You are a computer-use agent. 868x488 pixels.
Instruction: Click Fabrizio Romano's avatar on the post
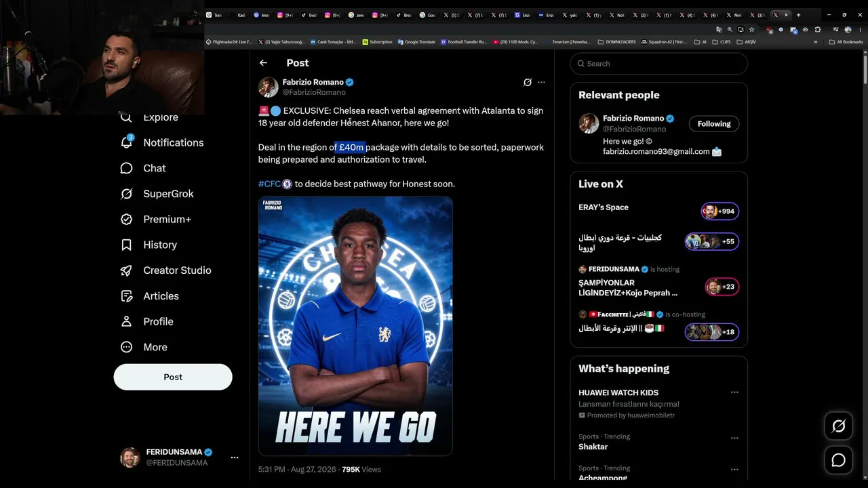[269, 87]
